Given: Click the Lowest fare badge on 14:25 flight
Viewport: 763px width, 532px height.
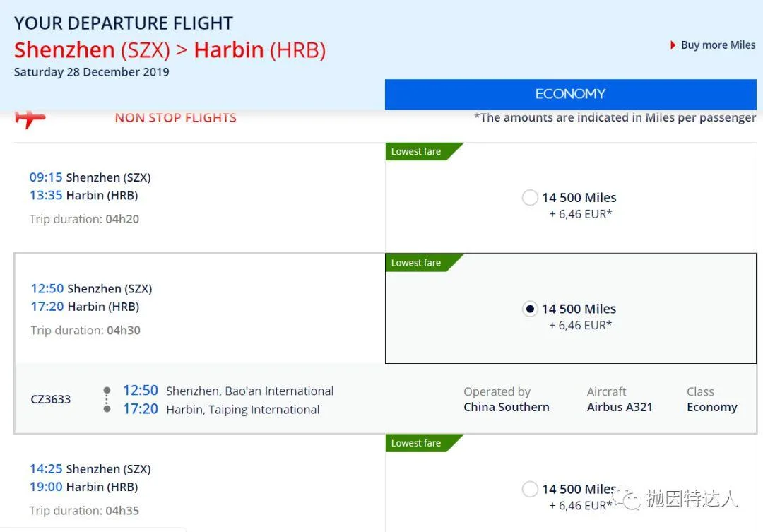Looking at the screenshot, I should point(417,443).
